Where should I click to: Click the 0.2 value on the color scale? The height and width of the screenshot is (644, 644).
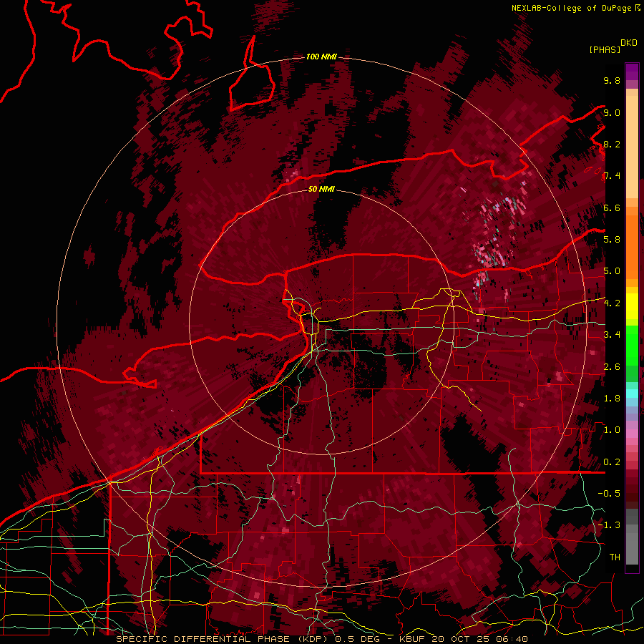click(612, 462)
